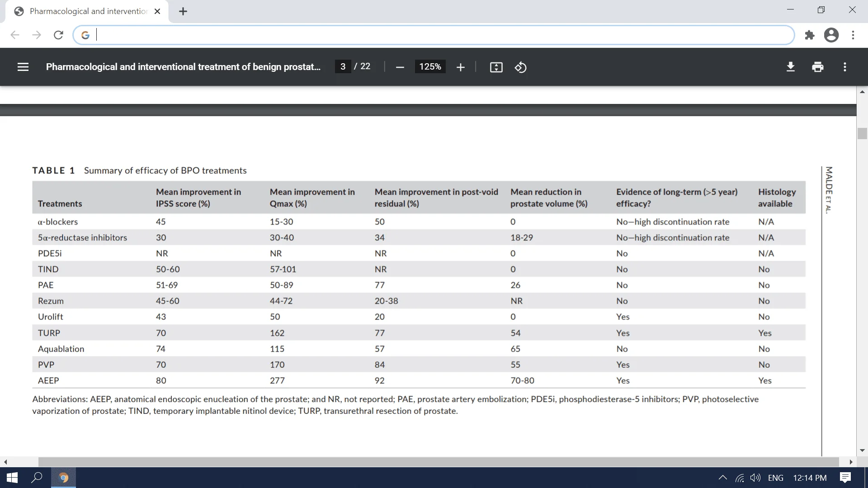The width and height of the screenshot is (868, 488).
Task: Click the '18-29' prostate volume value
Action: [x=522, y=238]
